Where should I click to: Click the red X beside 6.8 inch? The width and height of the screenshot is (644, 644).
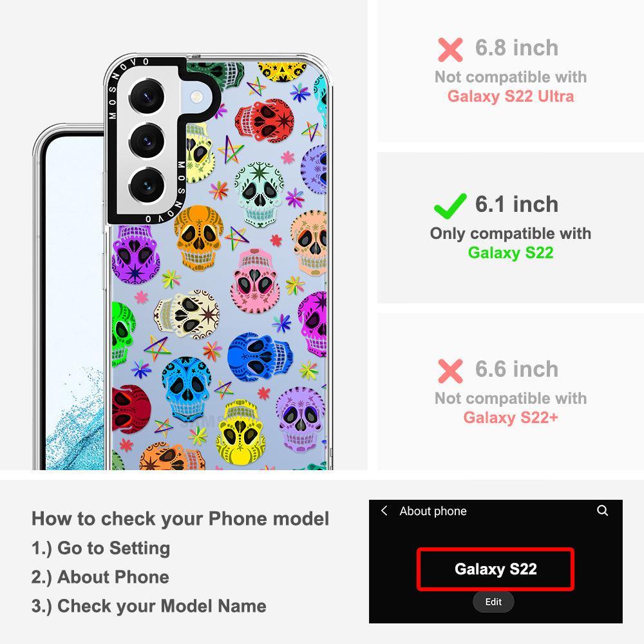pos(450,50)
